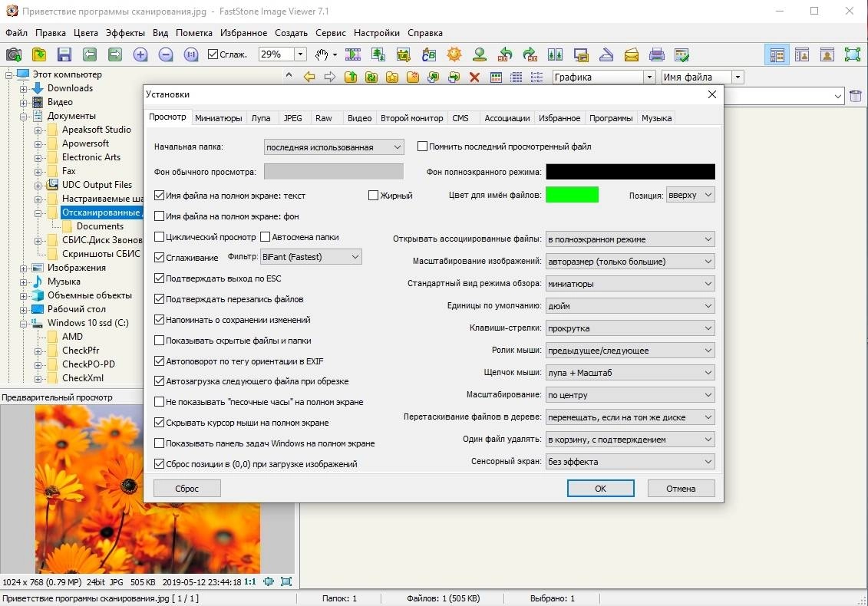This screenshot has height=606, width=868.
Task: Select the Electronic Arts folder in tree
Action: click(91, 157)
